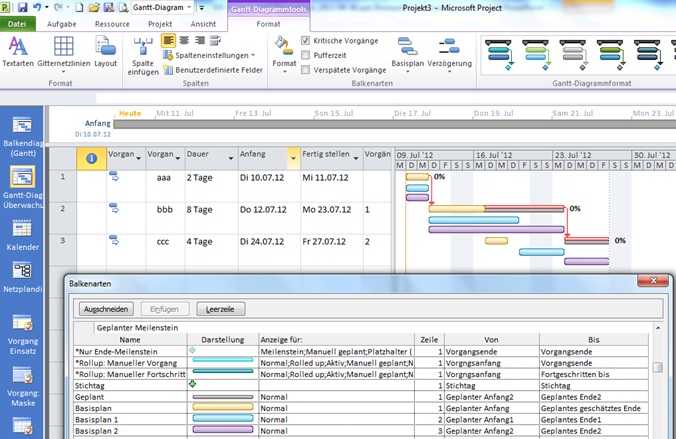Viewport: 676px width, 439px height.
Task: Switch to Kalender view in sidebar
Action: coord(22,235)
